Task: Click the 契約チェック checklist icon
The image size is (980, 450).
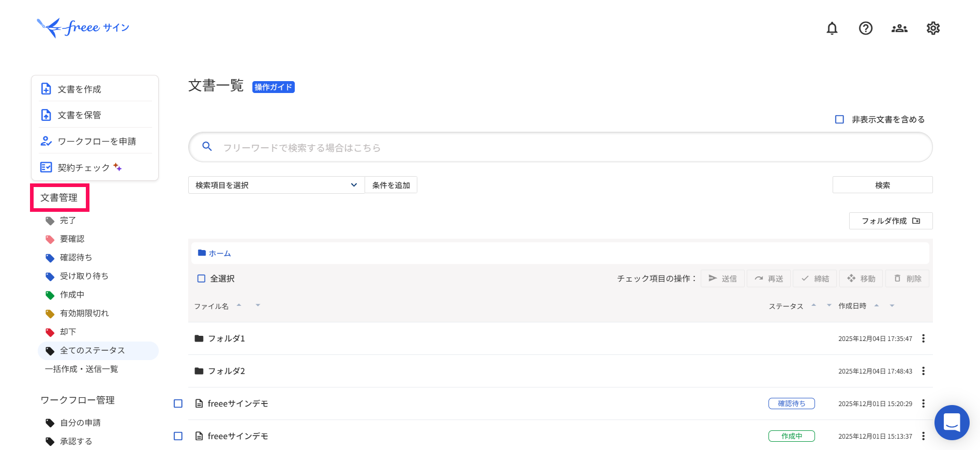Action: (46, 167)
